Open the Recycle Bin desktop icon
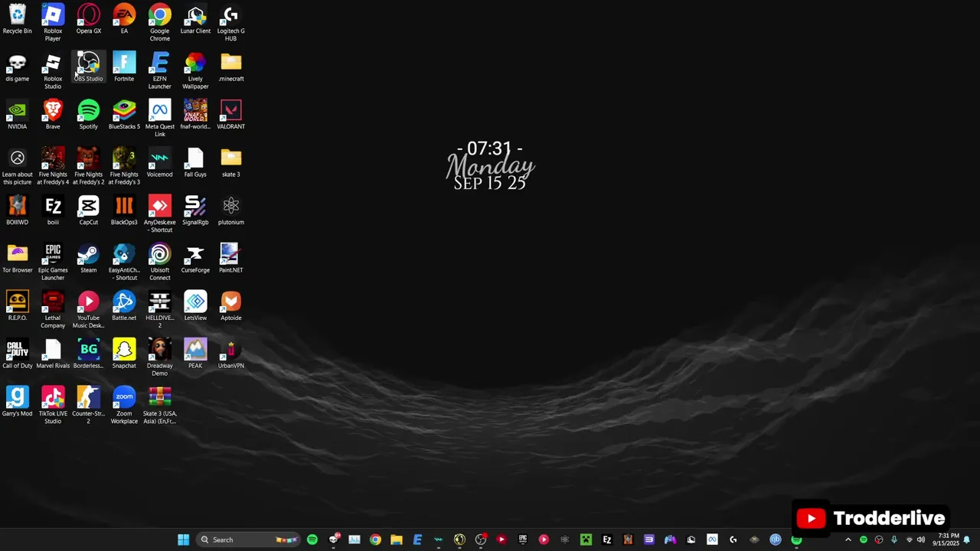 tap(17, 21)
